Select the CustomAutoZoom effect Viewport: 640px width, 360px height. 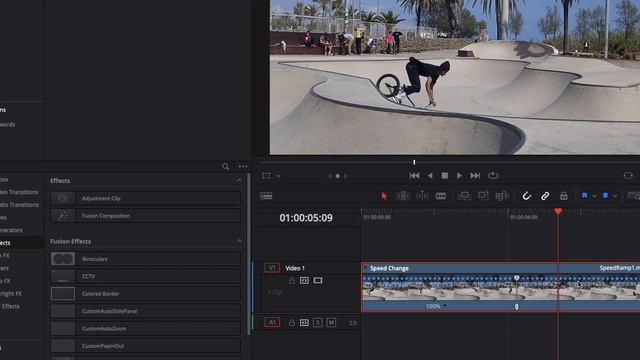146,329
